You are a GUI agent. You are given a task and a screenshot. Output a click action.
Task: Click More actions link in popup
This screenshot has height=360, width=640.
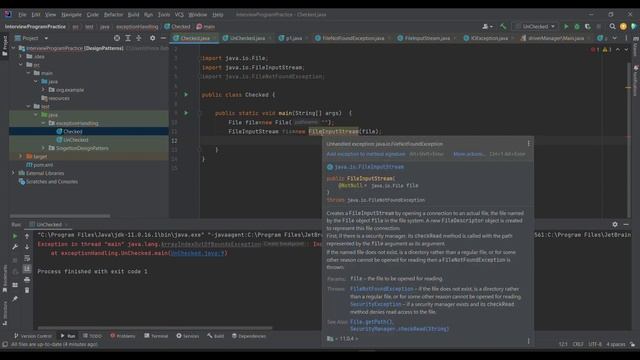(x=468, y=154)
